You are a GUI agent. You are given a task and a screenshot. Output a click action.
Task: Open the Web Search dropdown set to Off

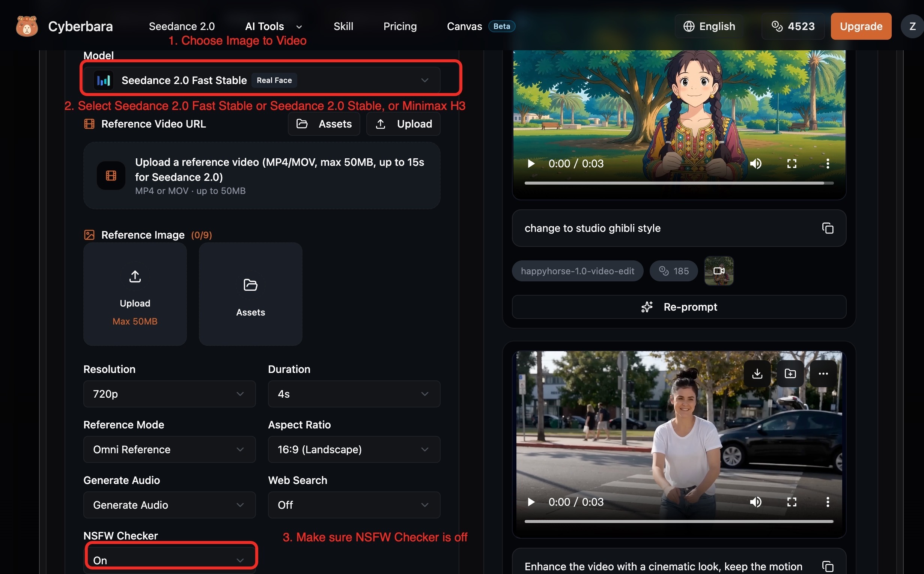pyautogui.click(x=354, y=505)
